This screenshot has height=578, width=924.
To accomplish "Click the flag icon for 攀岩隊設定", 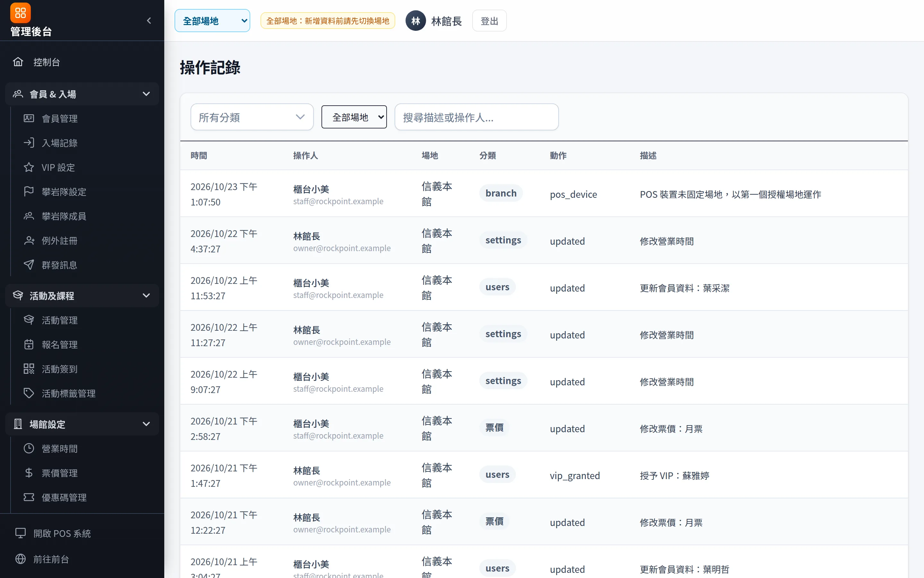I will 29,191.
